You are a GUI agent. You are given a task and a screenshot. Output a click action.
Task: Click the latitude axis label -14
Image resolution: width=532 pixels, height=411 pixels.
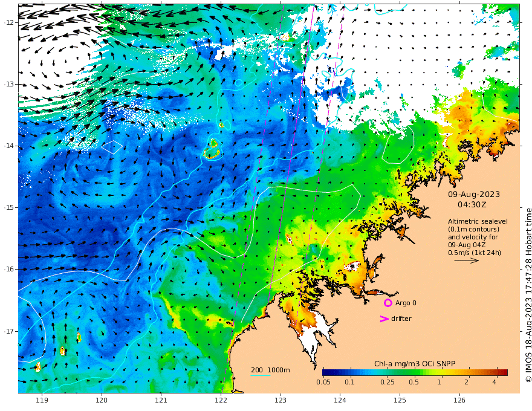(9, 146)
